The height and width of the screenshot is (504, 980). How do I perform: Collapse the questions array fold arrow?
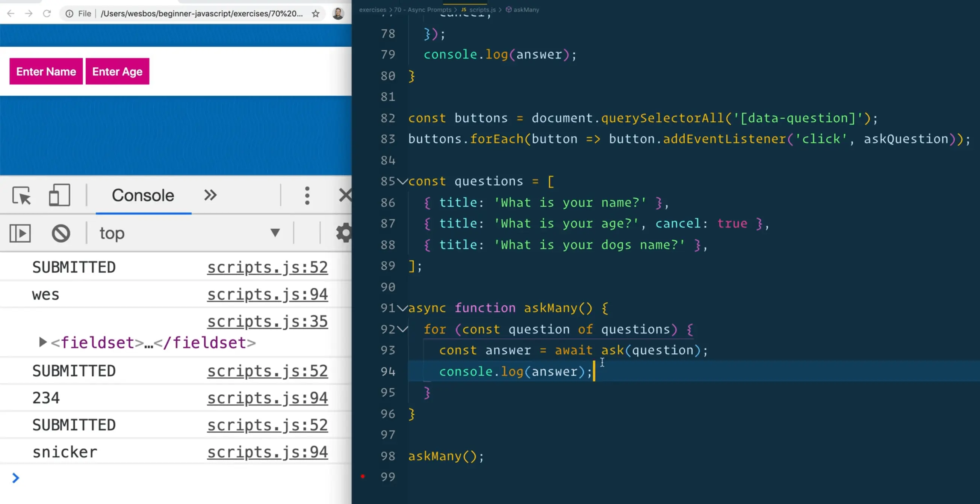(x=402, y=181)
